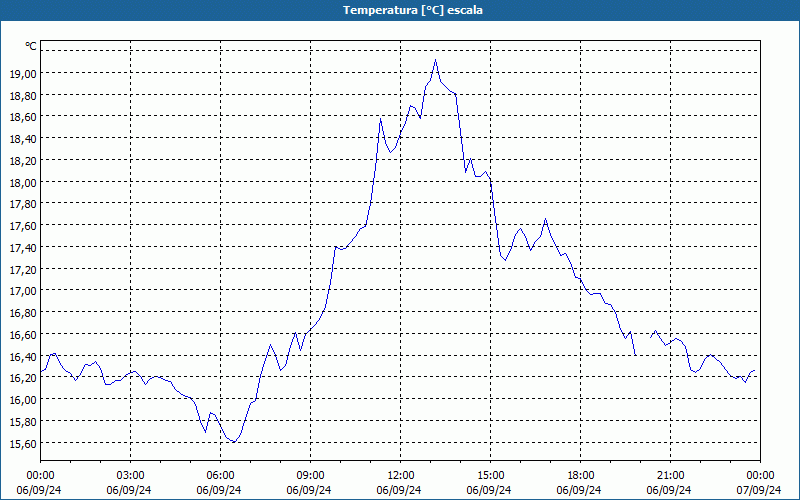Click the 09:00 time axis label
The image size is (800, 500).
(310, 476)
